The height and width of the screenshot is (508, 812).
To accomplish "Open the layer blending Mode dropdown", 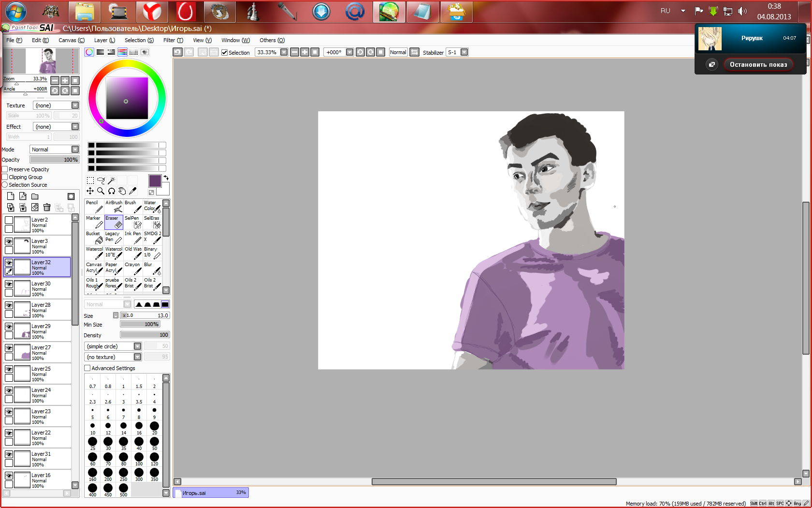I will [54, 149].
